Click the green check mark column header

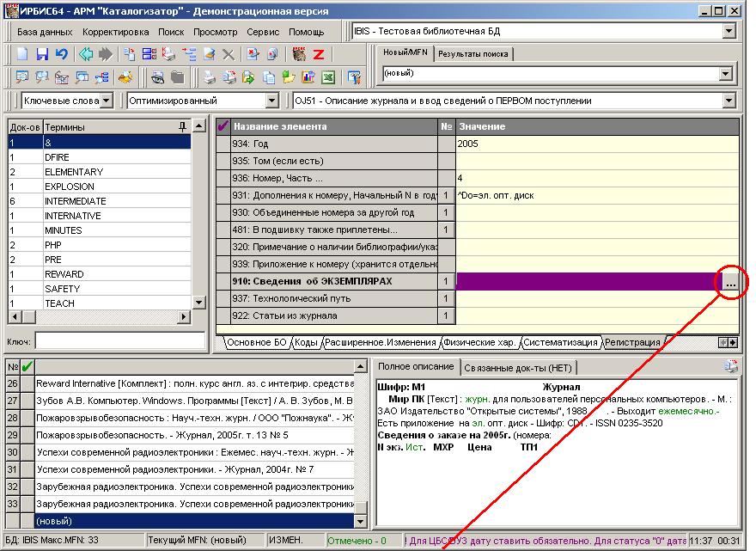click(x=27, y=367)
